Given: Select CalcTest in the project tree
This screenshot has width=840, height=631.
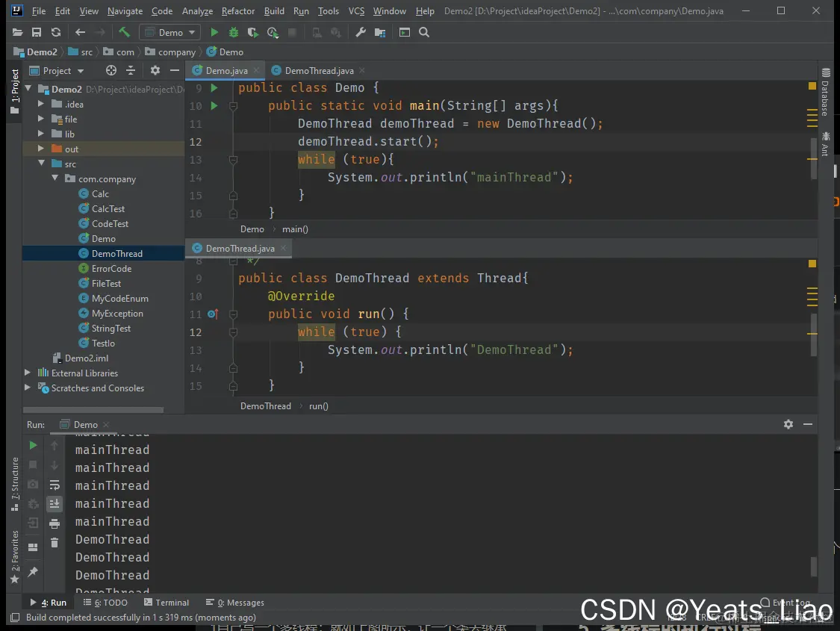Looking at the screenshot, I should (x=108, y=209).
